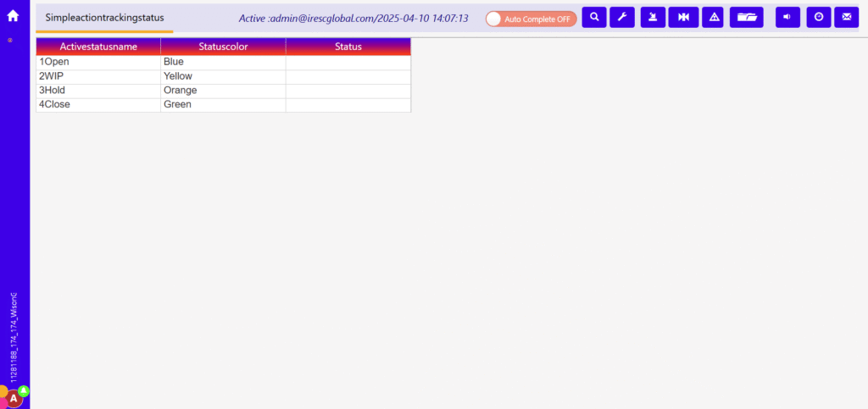Screen dimensions: 868x409
Task: Select the Simpleactiontrackingstatus tab
Action: 104,18
